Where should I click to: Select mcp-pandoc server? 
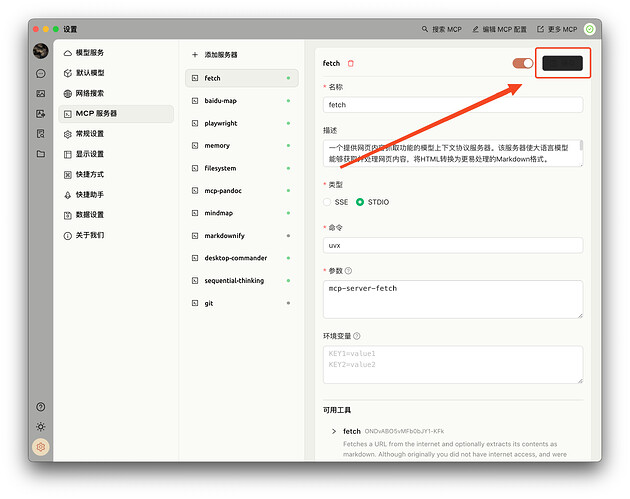click(241, 190)
